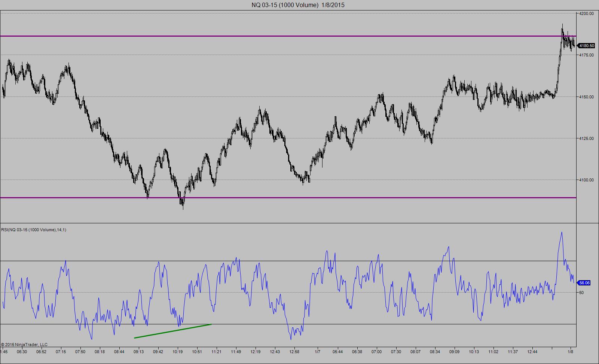Select the green trend line on RSI

[173, 331]
